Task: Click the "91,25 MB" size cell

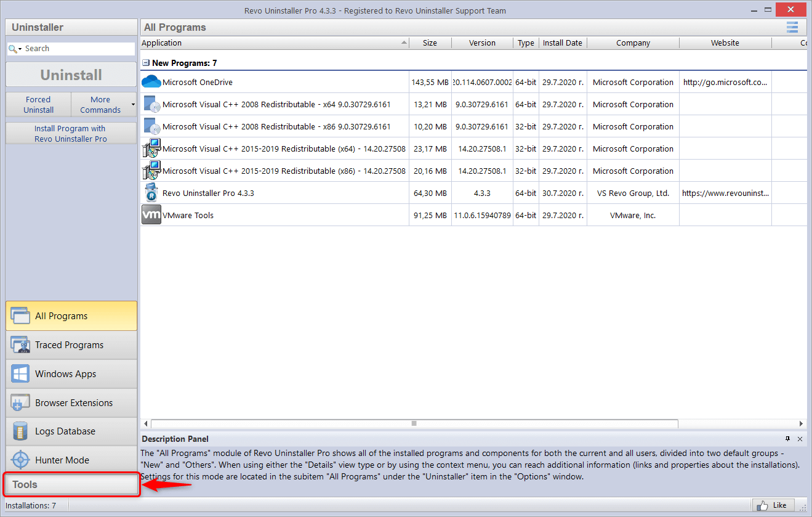Action: click(x=430, y=215)
